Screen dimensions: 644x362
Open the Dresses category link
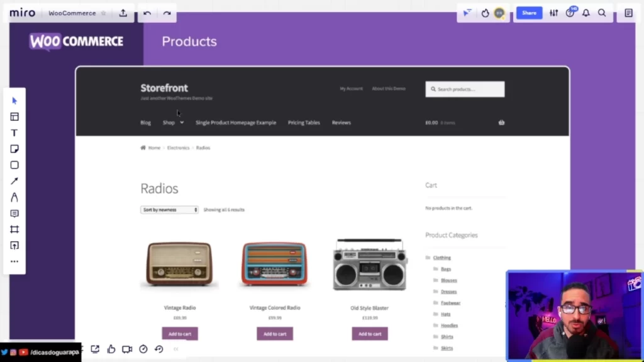tap(448, 292)
